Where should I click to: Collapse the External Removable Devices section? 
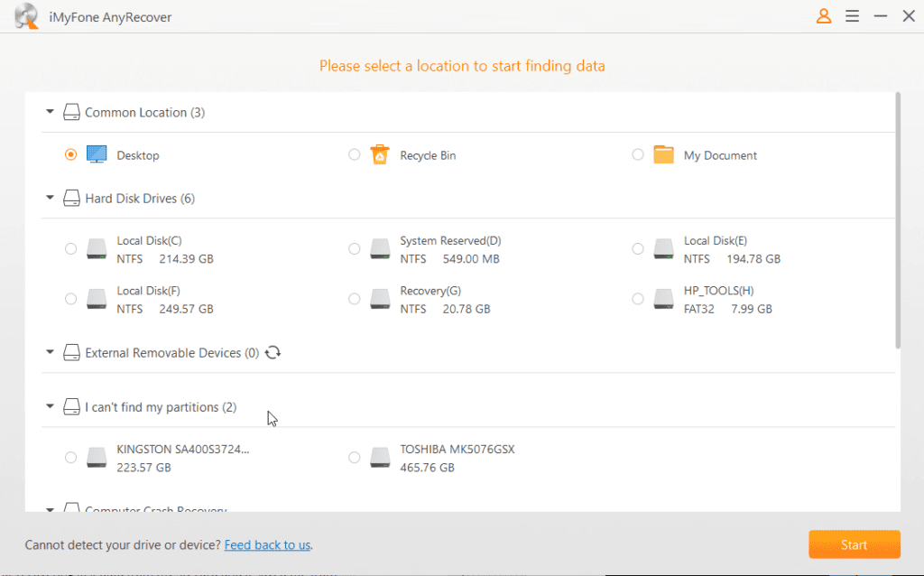(50, 353)
